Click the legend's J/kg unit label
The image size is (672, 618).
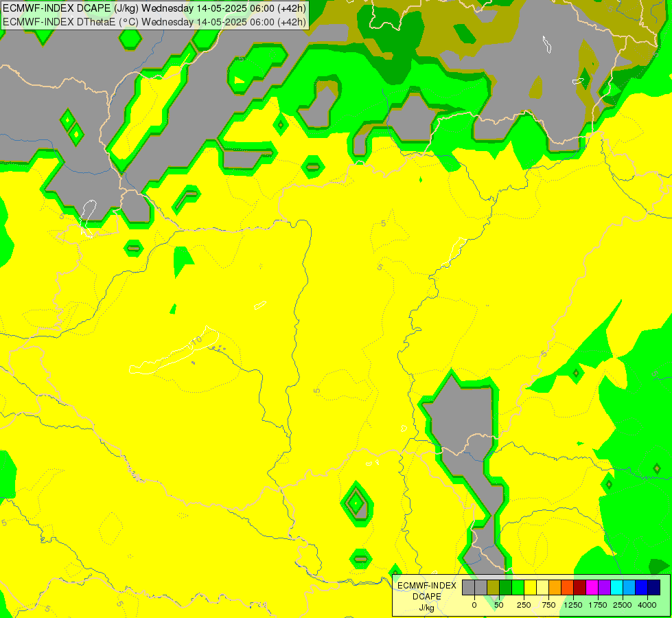427,608
